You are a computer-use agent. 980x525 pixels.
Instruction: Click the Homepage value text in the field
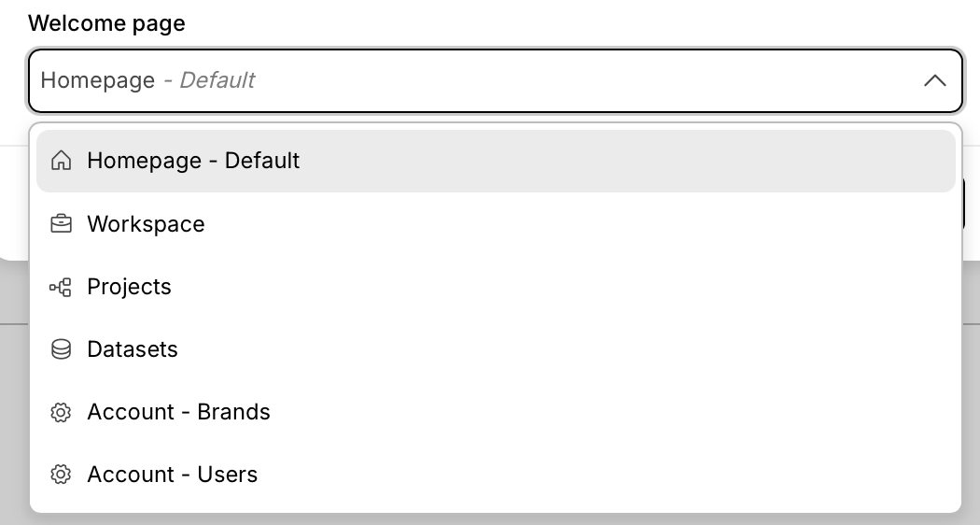pyautogui.click(x=98, y=80)
